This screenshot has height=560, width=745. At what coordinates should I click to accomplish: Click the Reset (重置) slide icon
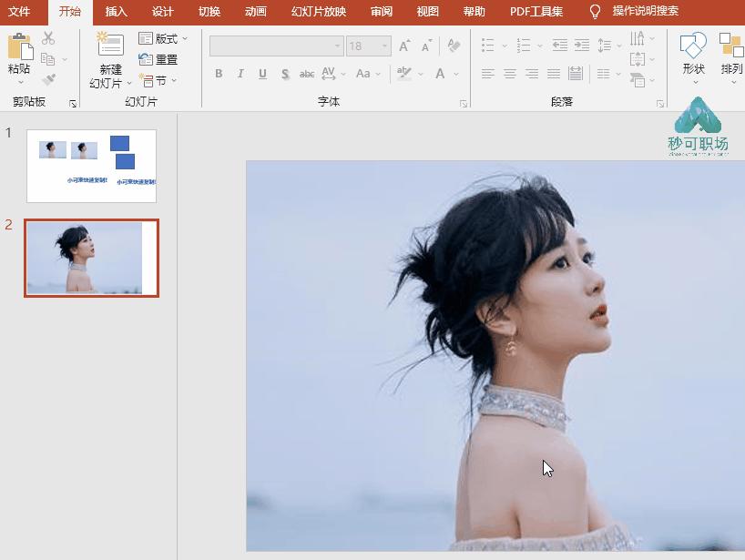158,59
